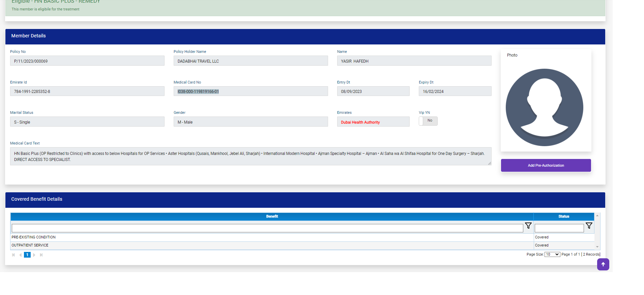
Task: Click the Benefit filter text box
Action: [267, 228]
